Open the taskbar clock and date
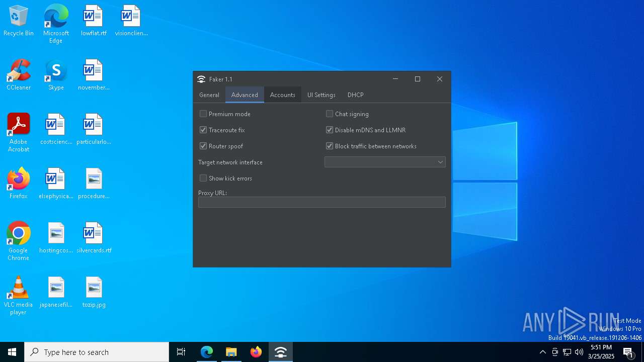The height and width of the screenshot is (362, 644). (x=601, y=352)
